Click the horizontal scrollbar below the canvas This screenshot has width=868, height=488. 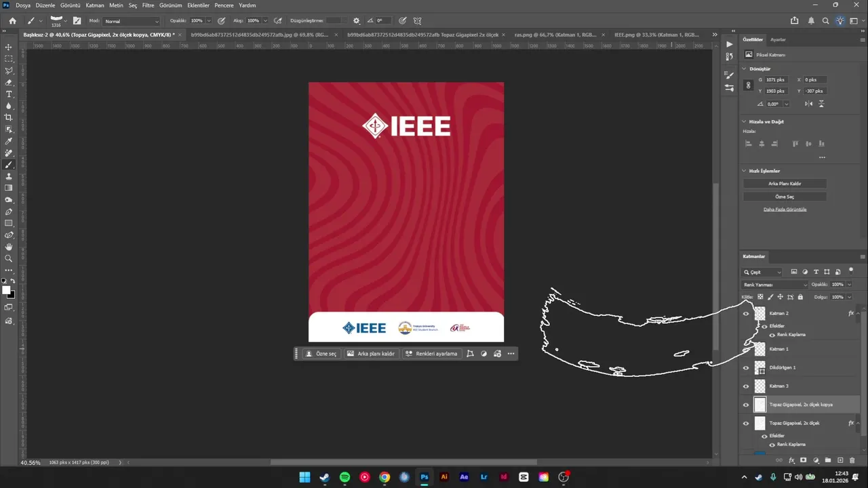click(x=403, y=463)
